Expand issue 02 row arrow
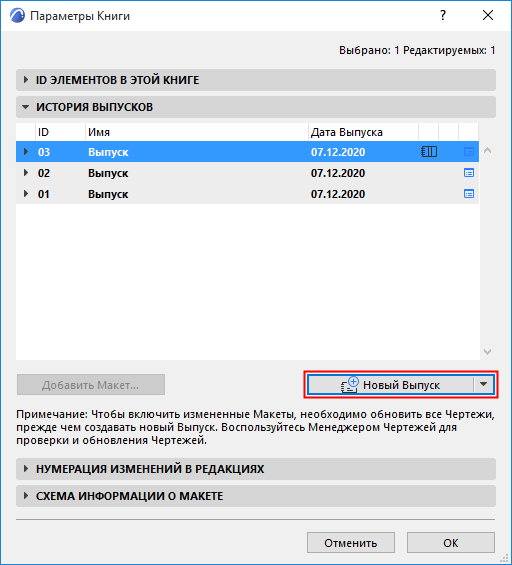 pos(26,173)
